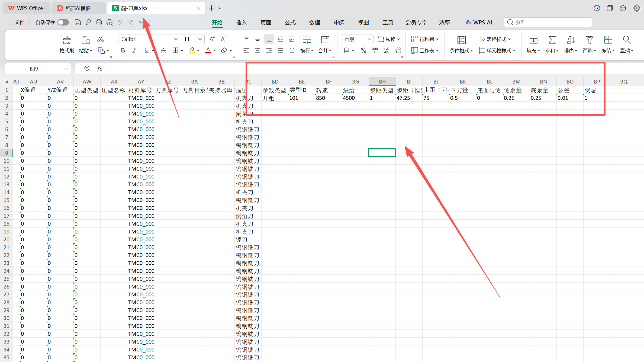Screen dimensions: 644x362
Task: Click the right align icon
Action: tap(269, 50)
